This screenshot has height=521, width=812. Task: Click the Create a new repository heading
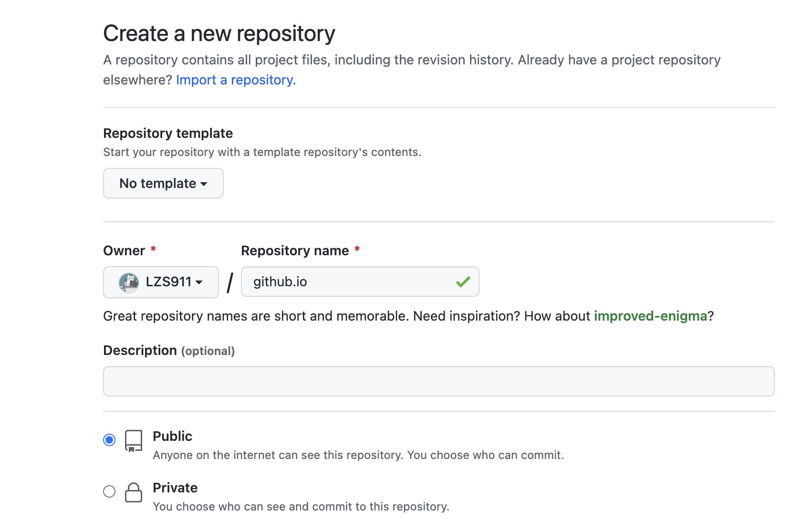pyautogui.click(x=219, y=33)
